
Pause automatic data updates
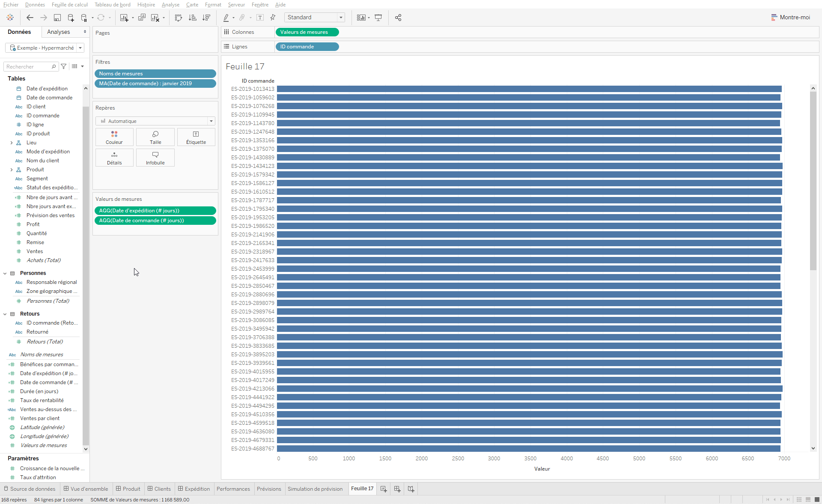(x=84, y=18)
